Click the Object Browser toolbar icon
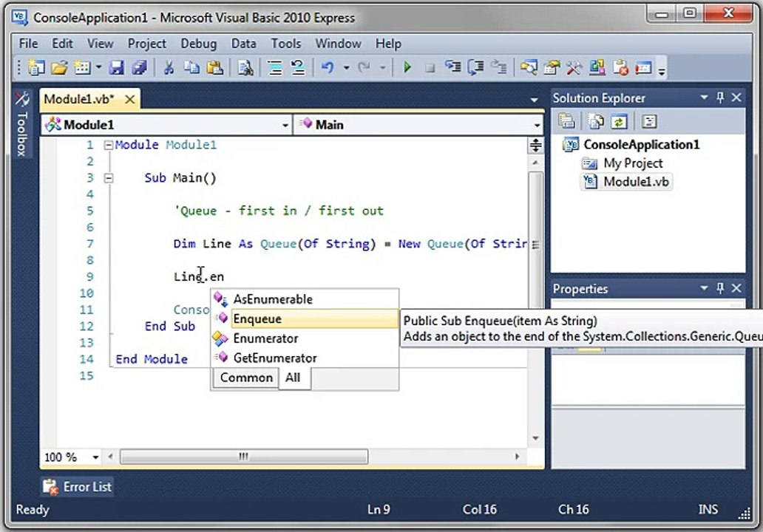This screenshot has height=532, width=763. (x=597, y=67)
